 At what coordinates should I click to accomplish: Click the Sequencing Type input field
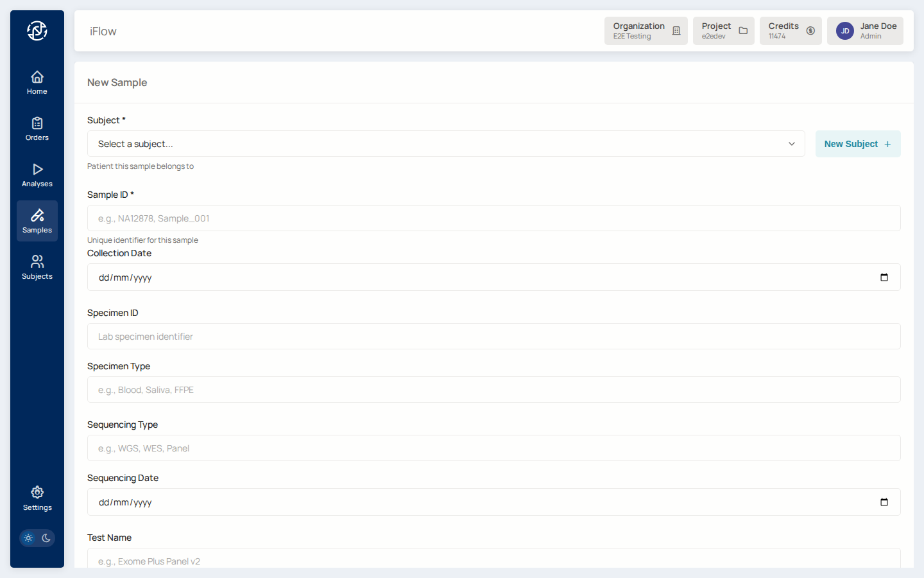(493, 448)
